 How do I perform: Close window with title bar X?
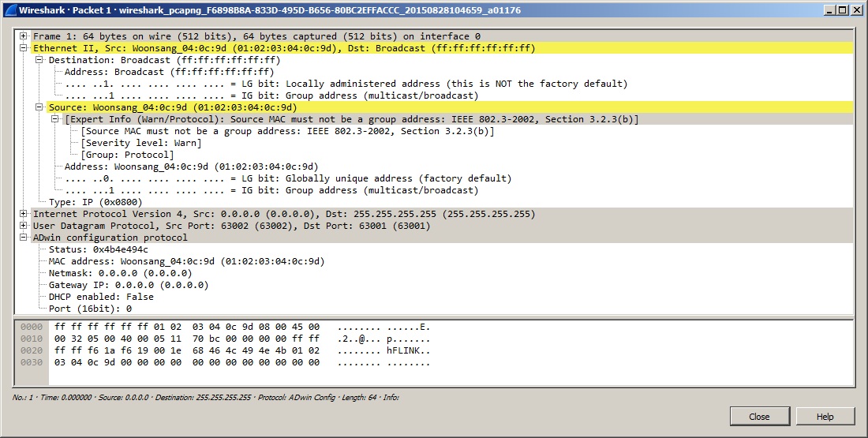pos(855,10)
